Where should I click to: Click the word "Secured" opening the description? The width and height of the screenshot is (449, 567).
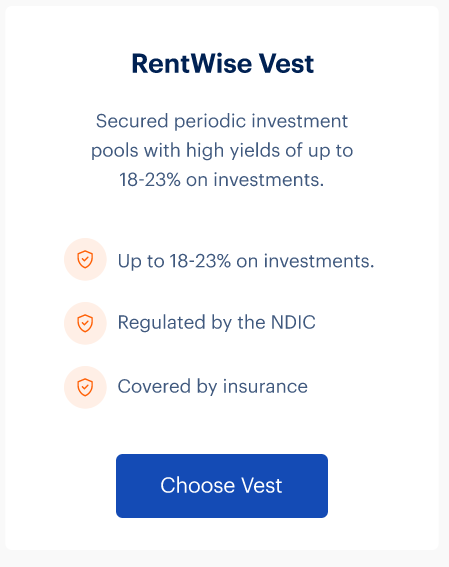[x=132, y=121]
